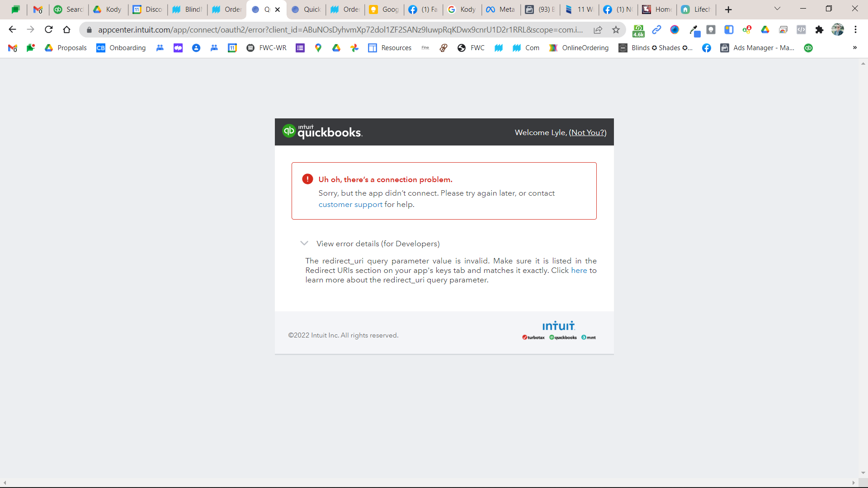Expand hidden bookmarks overflow chevron
The width and height of the screenshot is (868, 488).
(x=854, y=48)
